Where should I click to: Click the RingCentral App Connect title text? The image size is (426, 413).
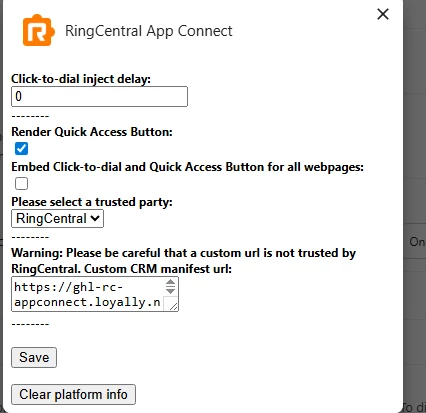149,31
